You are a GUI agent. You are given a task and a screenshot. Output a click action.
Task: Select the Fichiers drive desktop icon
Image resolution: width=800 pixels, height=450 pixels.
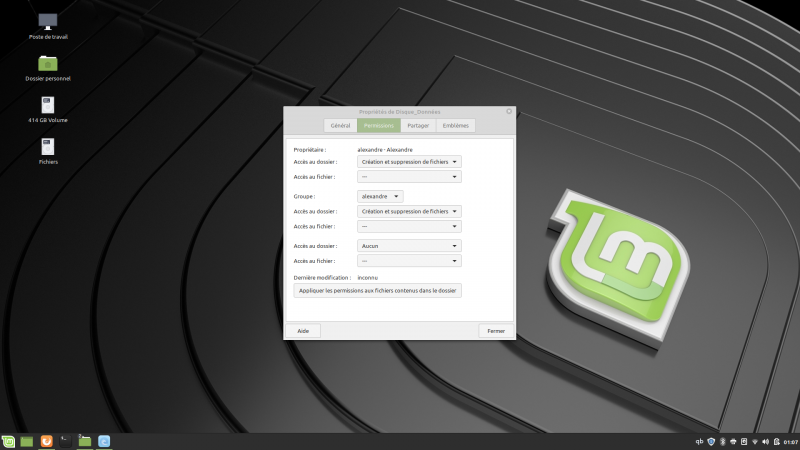click(48, 152)
